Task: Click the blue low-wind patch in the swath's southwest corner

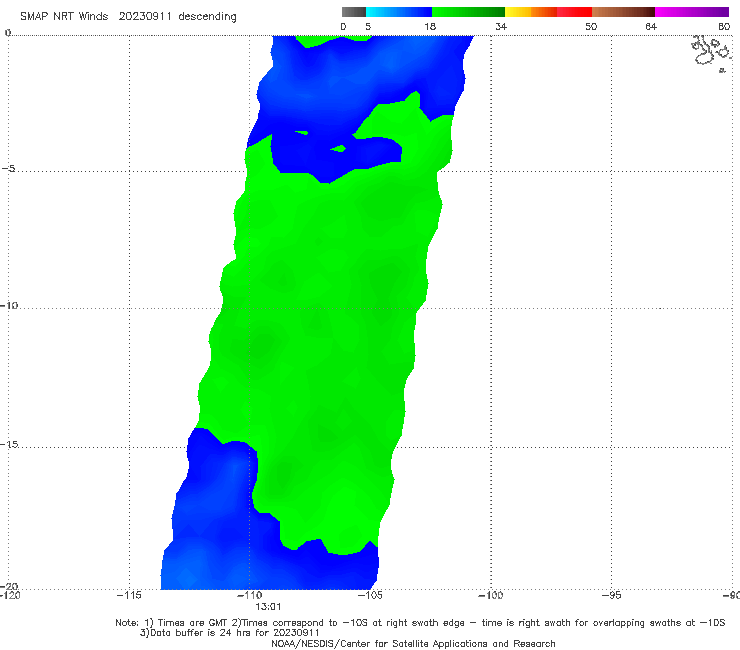Action: point(227,533)
